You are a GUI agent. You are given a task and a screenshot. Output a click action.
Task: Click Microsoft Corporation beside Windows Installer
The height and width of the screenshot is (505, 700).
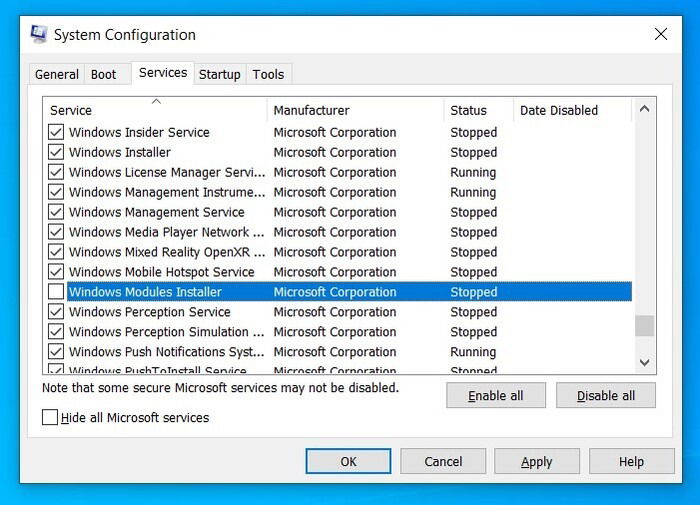coord(335,152)
